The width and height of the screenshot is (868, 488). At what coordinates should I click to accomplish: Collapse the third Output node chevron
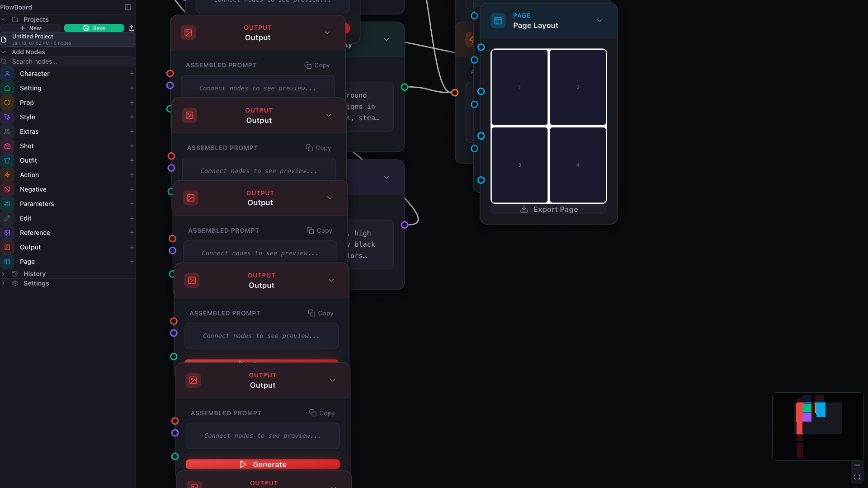[x=330, y=198]
